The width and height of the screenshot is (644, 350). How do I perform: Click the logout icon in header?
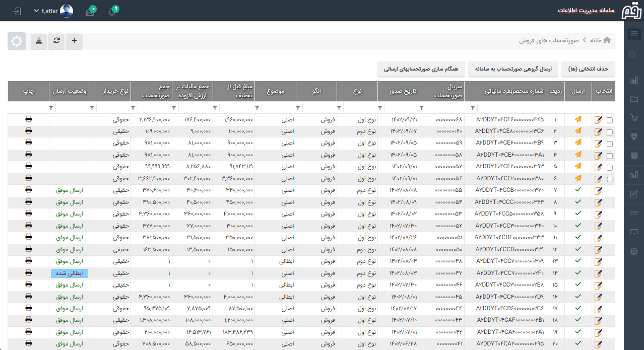18,11
